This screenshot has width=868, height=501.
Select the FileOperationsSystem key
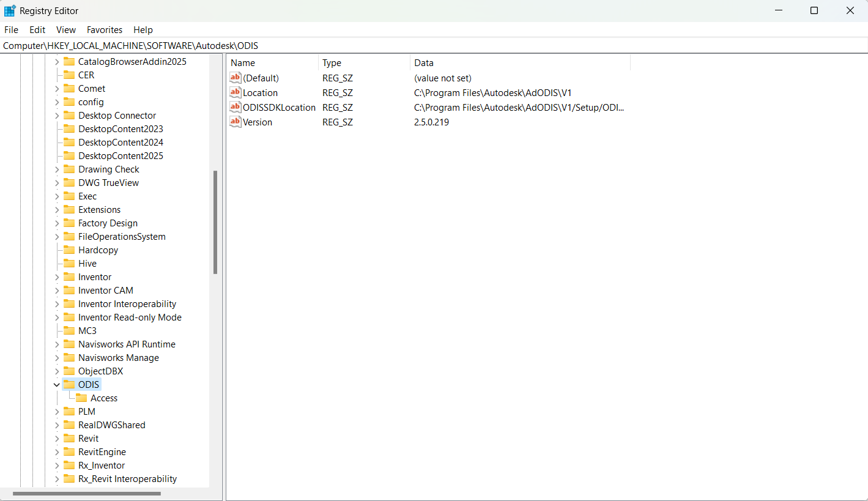tap(122, 237)
